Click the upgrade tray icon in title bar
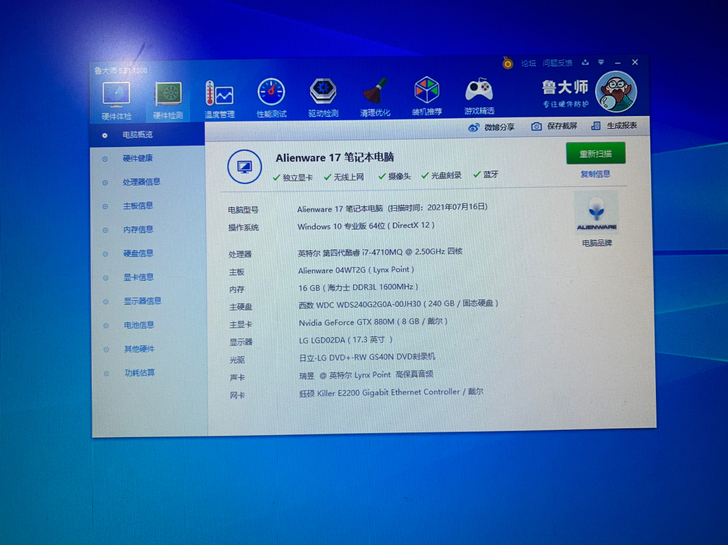This screenshot has height=545, width=728. point(585,62)
